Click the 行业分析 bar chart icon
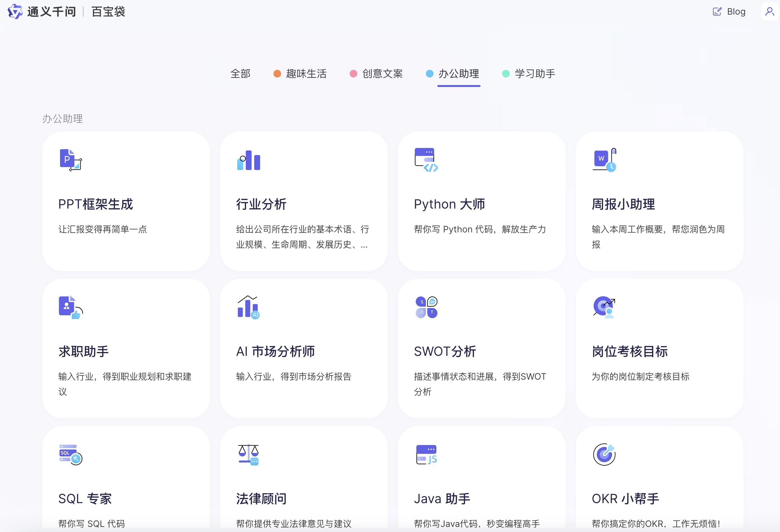This screenshot has width=780, height=532. pyautogui.click(x=248, y=160)
